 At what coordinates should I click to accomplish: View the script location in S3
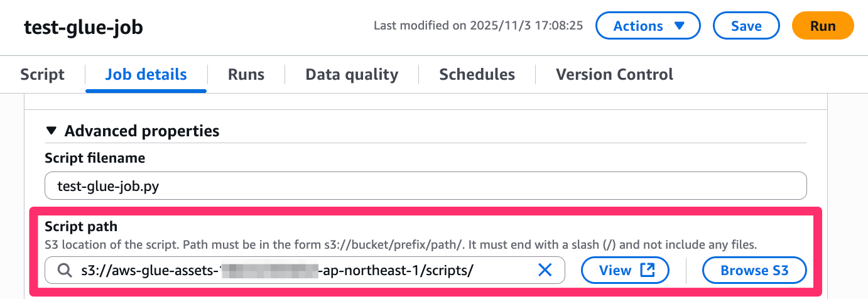click(x=626, y=271)
